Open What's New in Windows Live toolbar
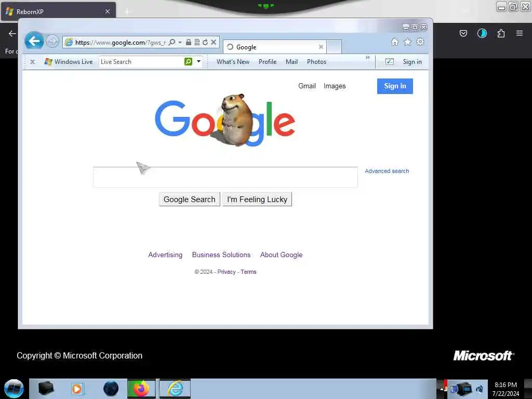532x399 pixels. coord(233,62)
